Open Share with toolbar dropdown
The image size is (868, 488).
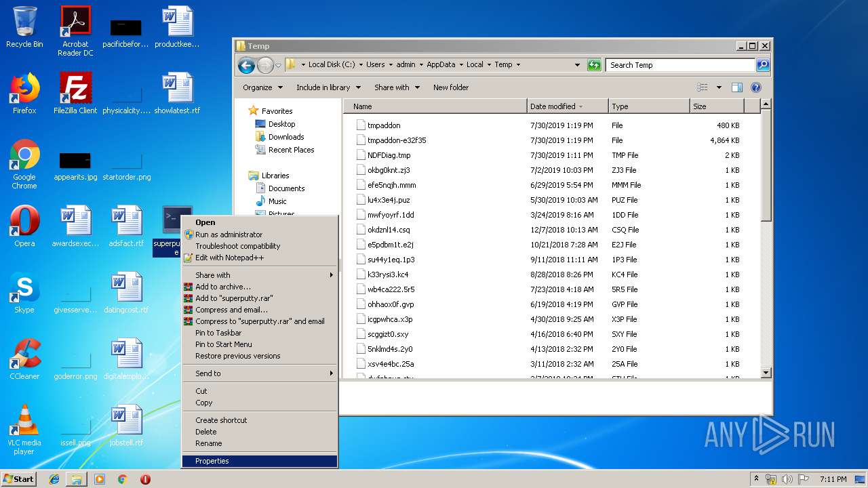(397, 87)
